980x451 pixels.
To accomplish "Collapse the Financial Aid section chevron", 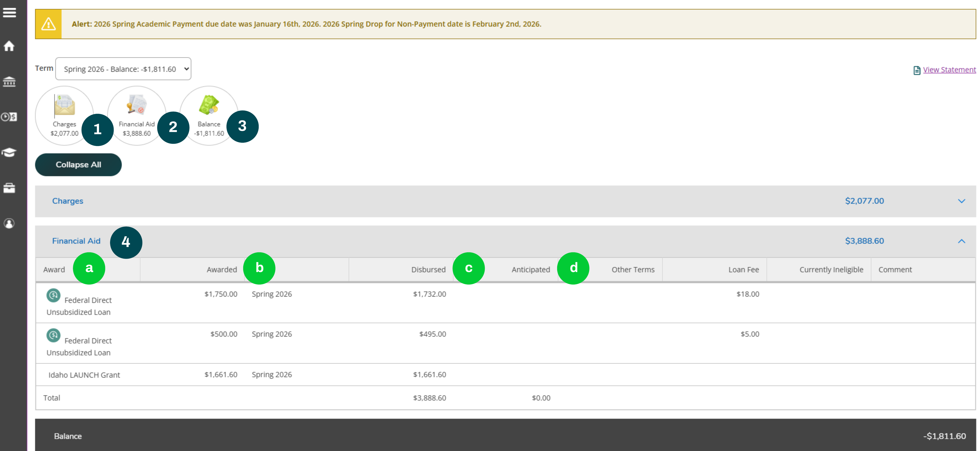I will tap(962, 241).
